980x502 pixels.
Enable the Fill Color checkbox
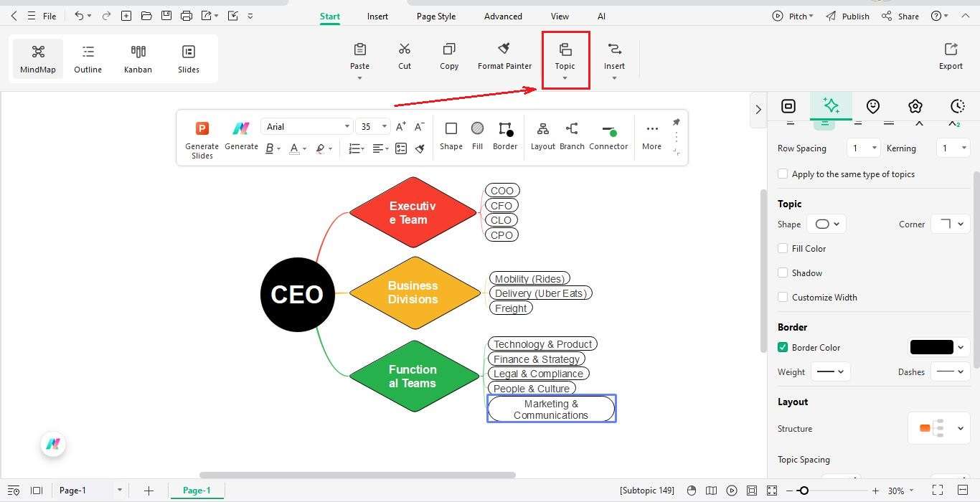coord(782,248)
